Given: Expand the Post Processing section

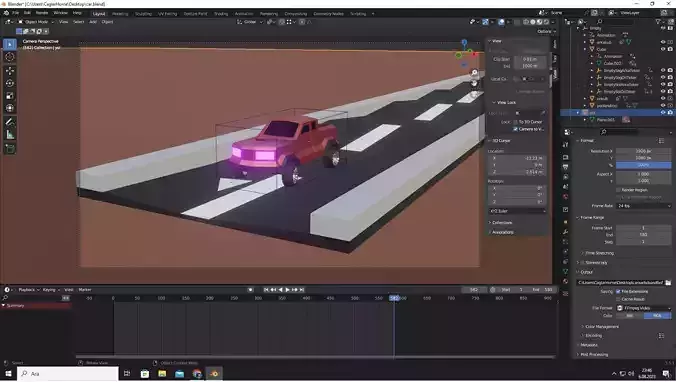Looking at the screenshot, I should click(594, 354).
